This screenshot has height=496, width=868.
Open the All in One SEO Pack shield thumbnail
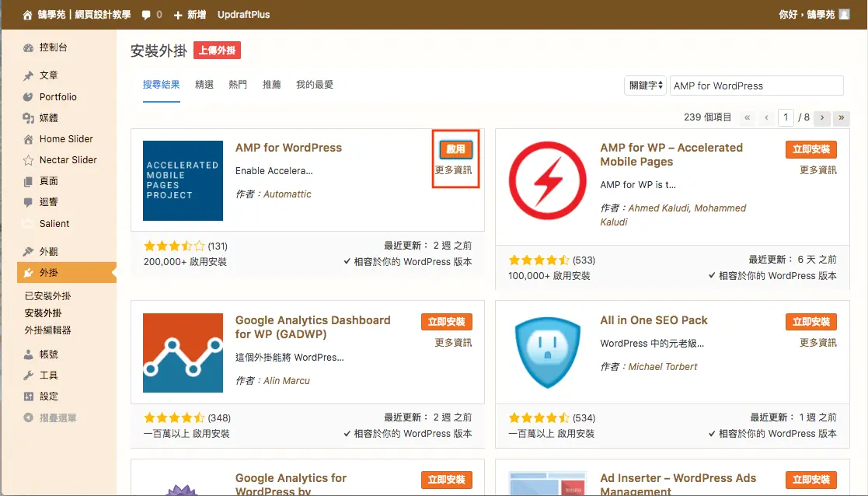[548, 353]
